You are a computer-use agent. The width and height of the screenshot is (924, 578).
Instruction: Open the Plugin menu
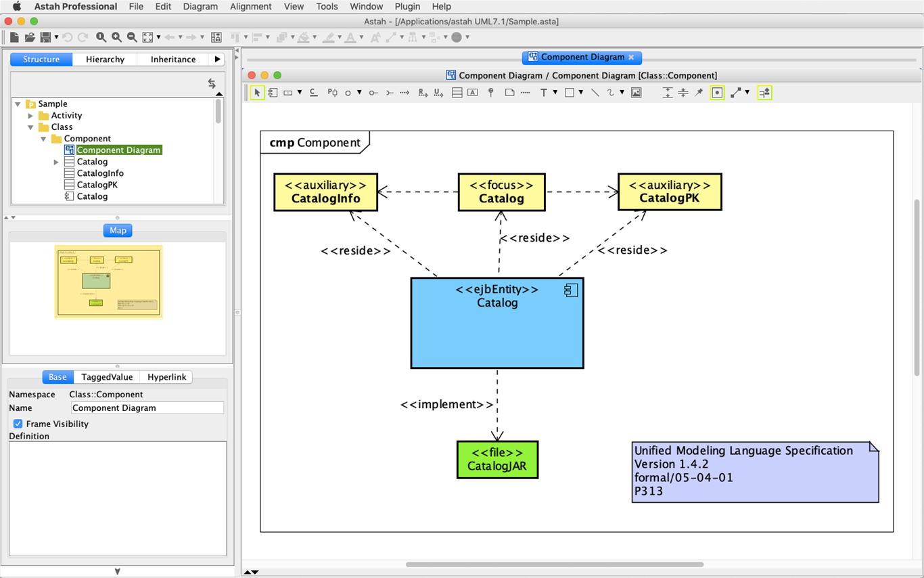(x=407, y=7)
